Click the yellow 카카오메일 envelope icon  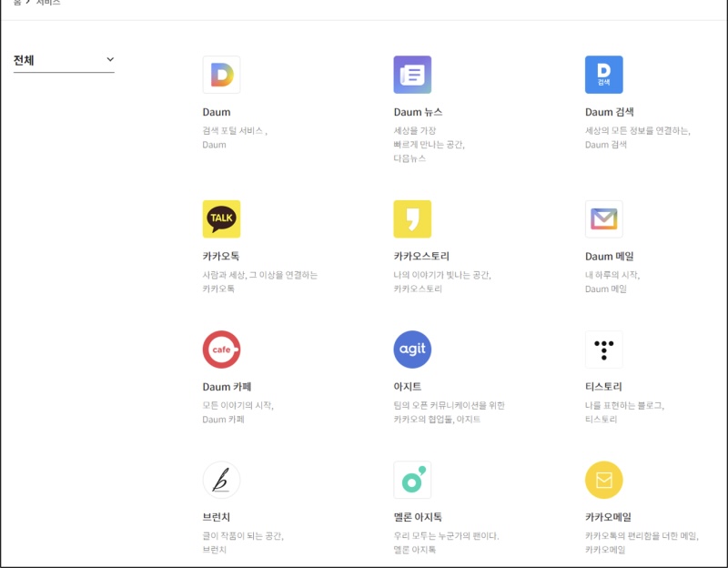click(603, 480)
